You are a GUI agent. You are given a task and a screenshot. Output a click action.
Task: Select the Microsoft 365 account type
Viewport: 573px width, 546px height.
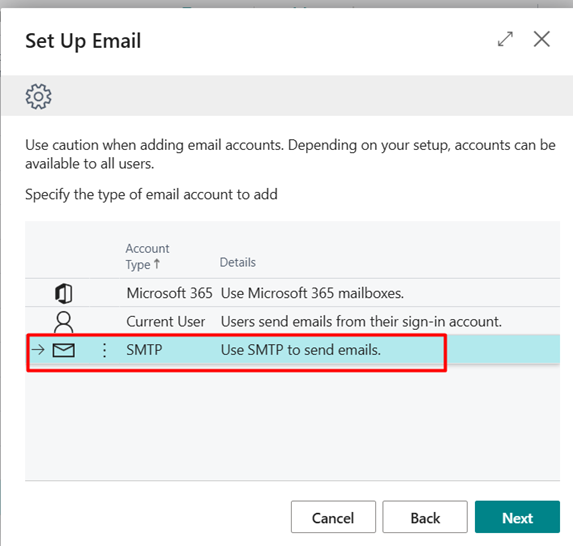(169, 293)
